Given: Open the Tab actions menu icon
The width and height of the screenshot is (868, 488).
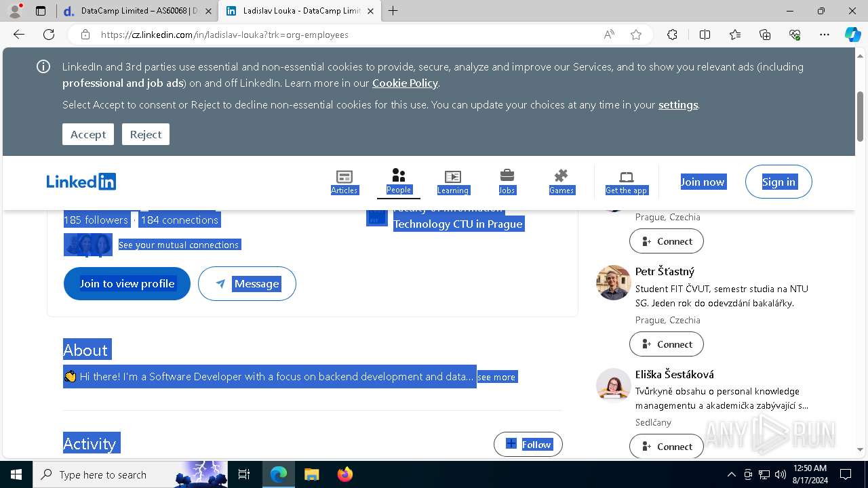Looking at the screenshot, I should 41,11.
